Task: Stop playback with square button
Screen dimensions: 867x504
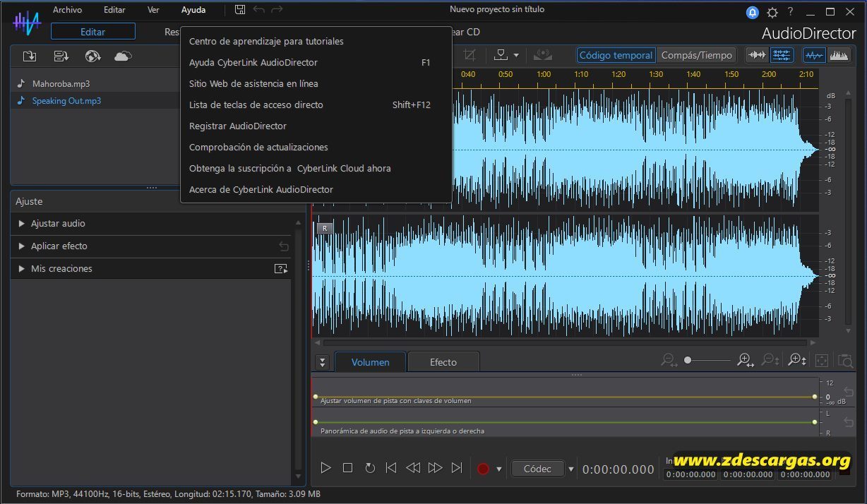Action: coord(347,468)
